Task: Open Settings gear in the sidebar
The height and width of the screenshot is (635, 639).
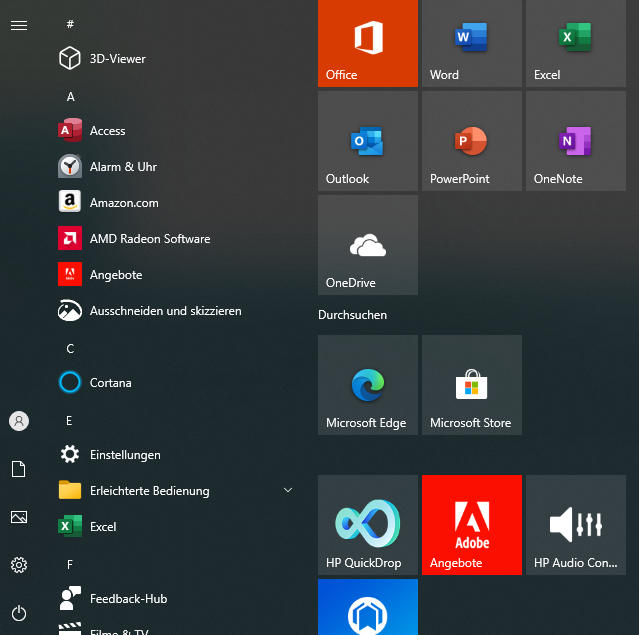Action: (x=19, y=565)
